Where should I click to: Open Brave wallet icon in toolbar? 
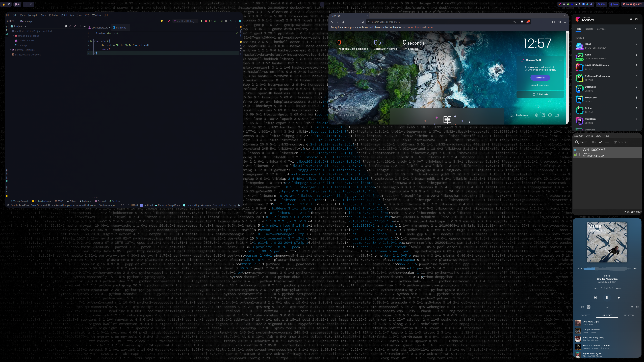click(559, 22)
